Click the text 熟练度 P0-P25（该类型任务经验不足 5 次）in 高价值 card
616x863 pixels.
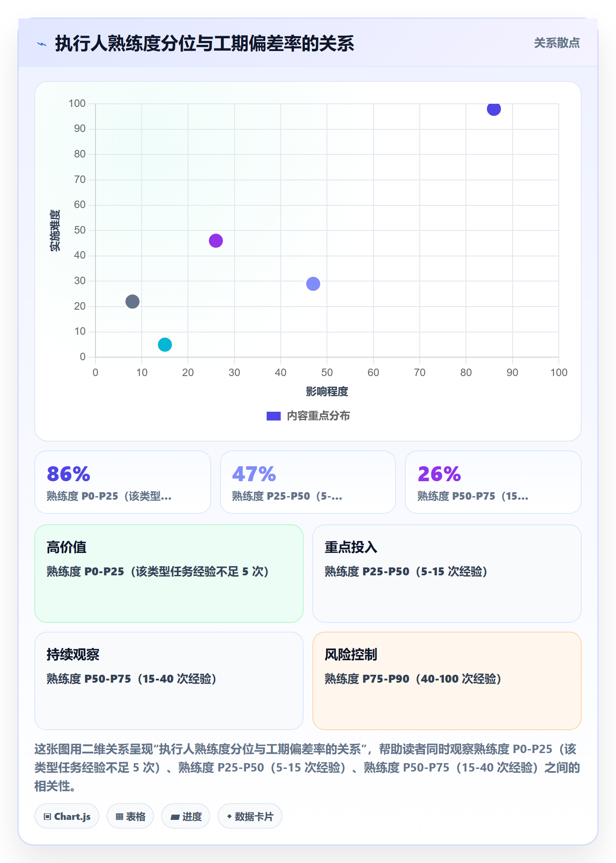pos(158,571)
